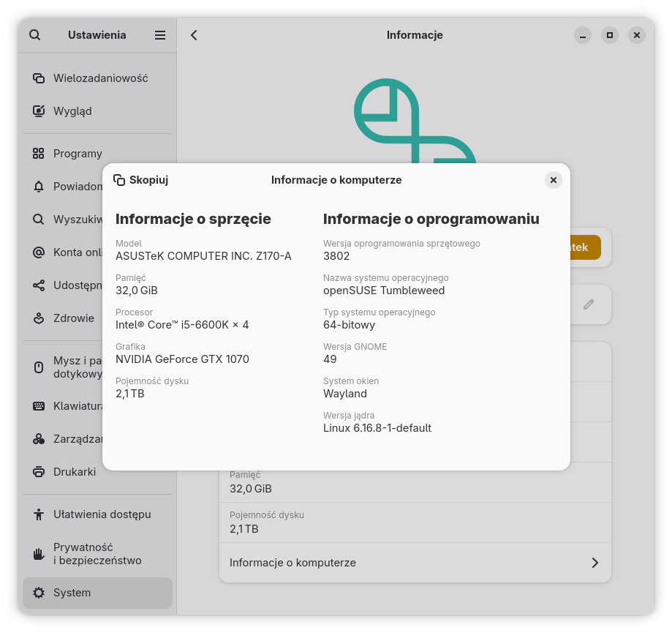Open Ułatwienia dostępu settings

97,514
